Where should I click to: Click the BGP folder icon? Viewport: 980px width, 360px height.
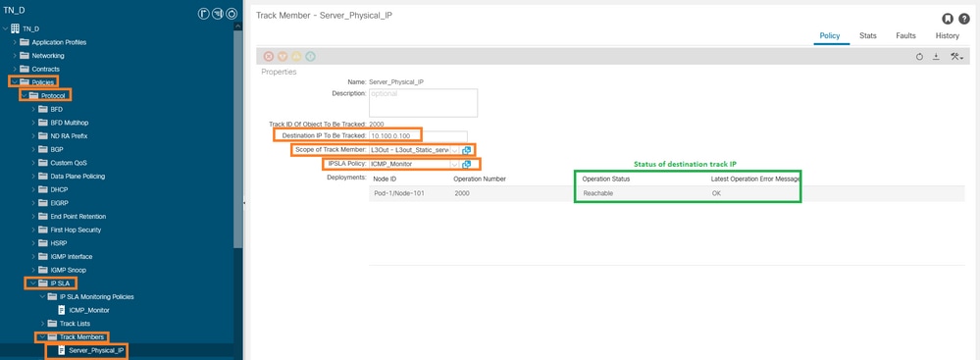coord(42,149)
